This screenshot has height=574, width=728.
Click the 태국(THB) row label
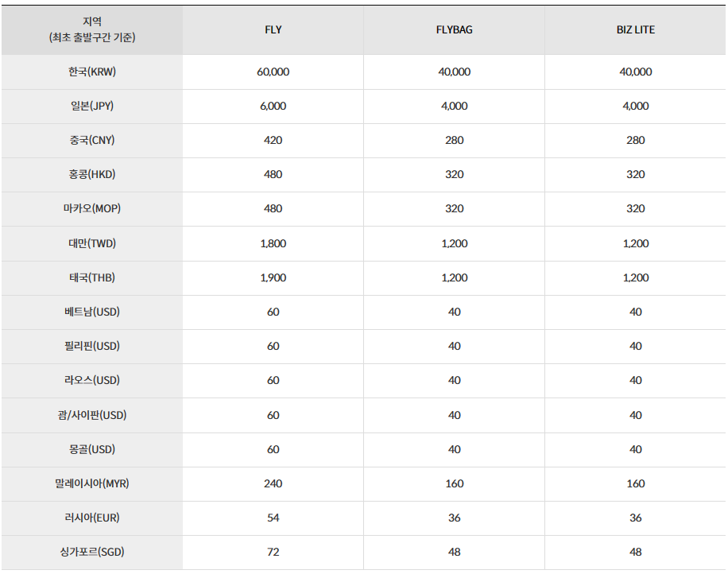click(x=92, y=277)
